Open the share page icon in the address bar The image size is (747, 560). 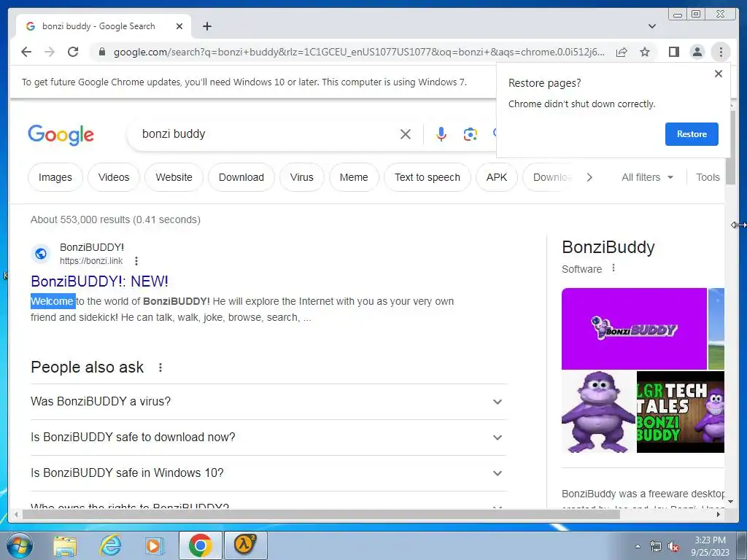(x=622, y=52)
